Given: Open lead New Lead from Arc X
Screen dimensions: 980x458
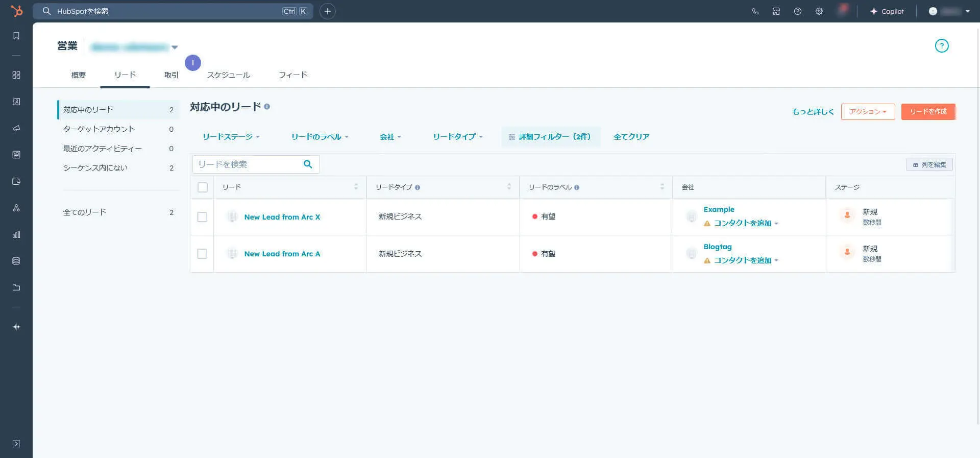Looking at the screenshot, I should click(x=282, y=217).
